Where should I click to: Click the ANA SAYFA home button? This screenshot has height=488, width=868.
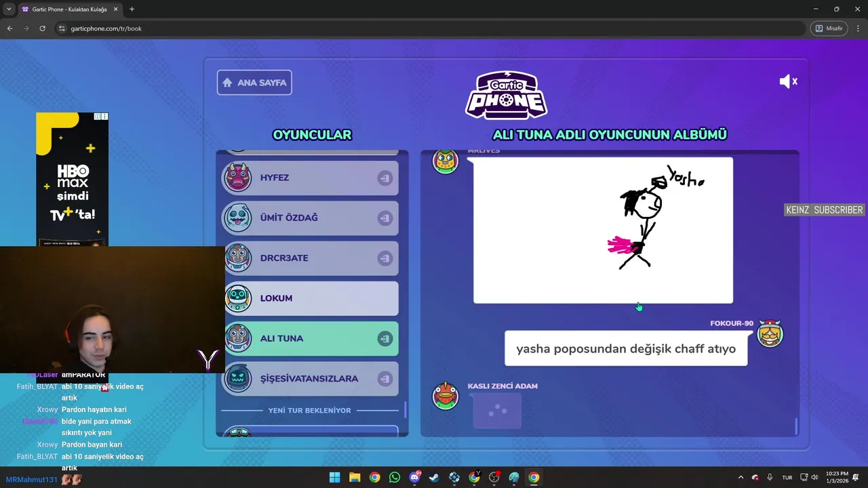254,83
